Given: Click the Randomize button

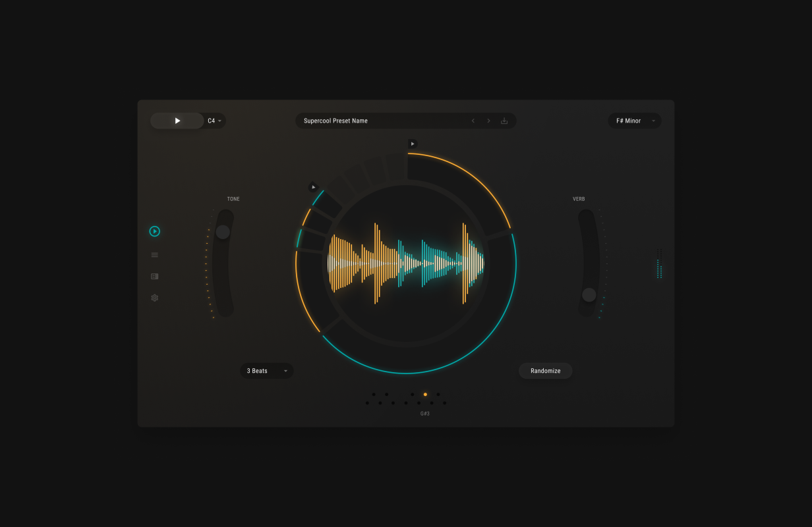Looking at the screenshot, I should pos(545,371).
